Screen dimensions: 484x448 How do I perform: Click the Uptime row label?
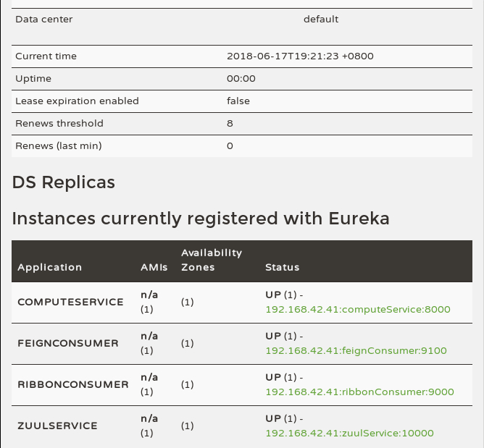(x=33, y=78)
